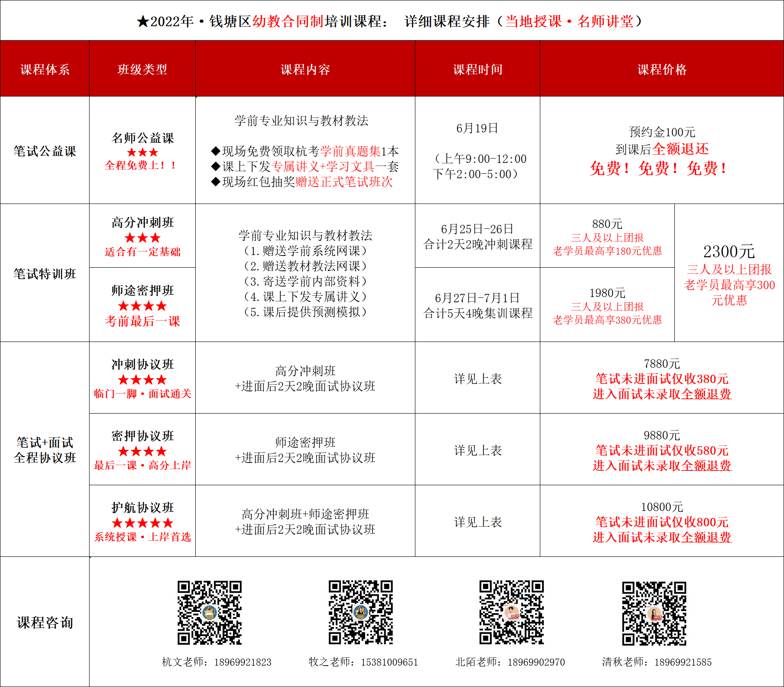The width and height of the screenshot is (784, 687).
Task: Click the four stars under 冲刺协议班
Action: click(x=142, y=380)
